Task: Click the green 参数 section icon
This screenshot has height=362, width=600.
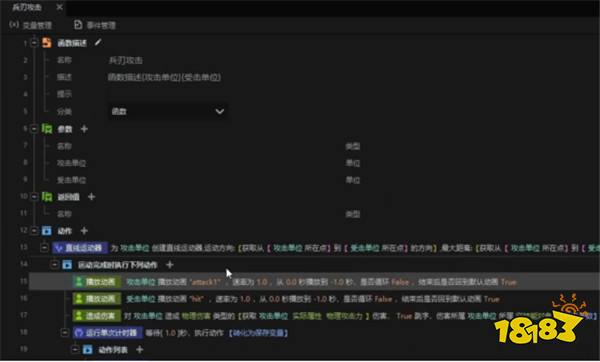Action: [47, 129]
